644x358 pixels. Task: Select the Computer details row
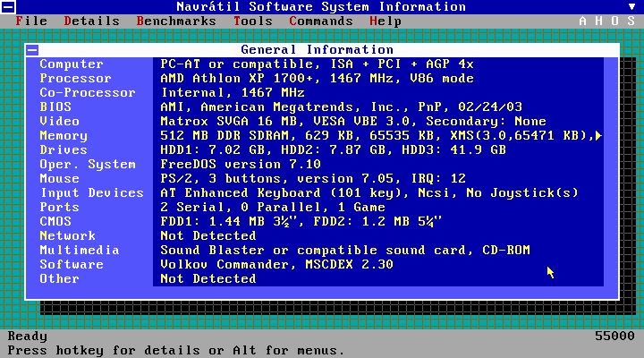click(72, 64)
